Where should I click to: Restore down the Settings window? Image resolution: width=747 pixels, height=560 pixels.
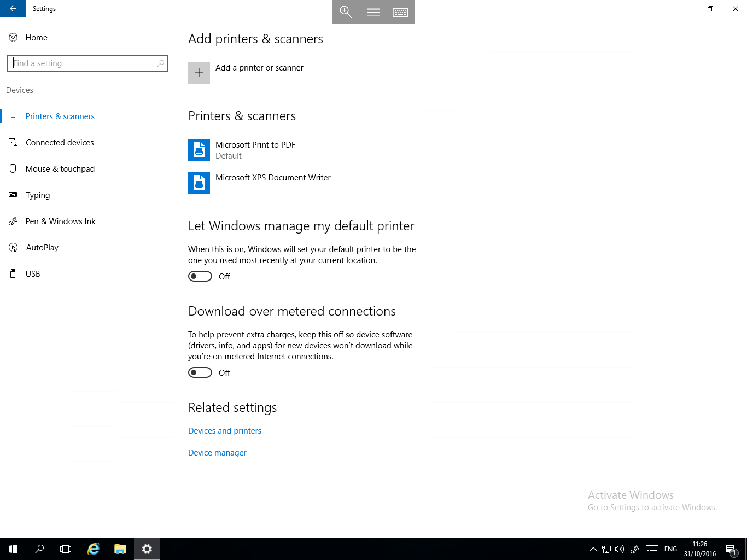(710, 9)
